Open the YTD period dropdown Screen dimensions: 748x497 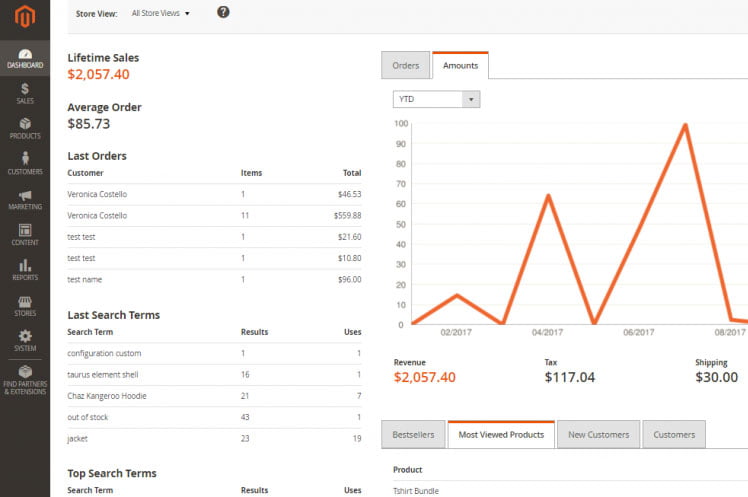point(436,99)
